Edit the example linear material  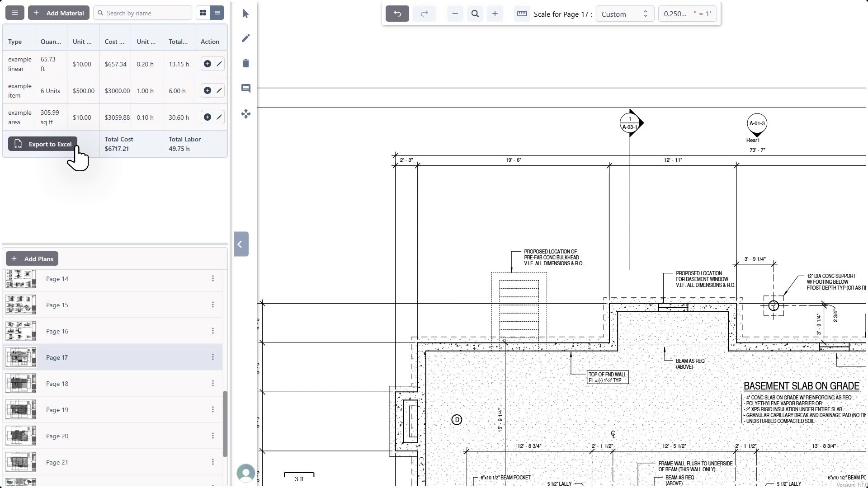pos(219,64)
